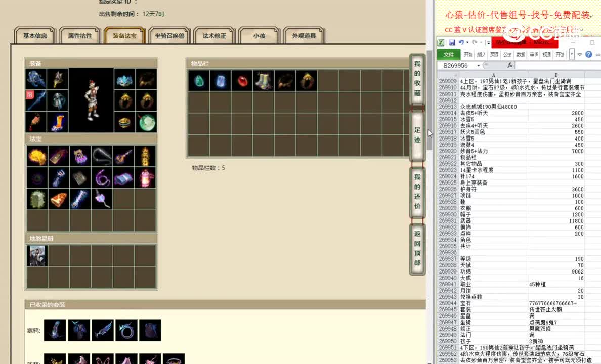The image size is (601, 364).
Task: Click the character model portrait
Action: tap(91, 101)
